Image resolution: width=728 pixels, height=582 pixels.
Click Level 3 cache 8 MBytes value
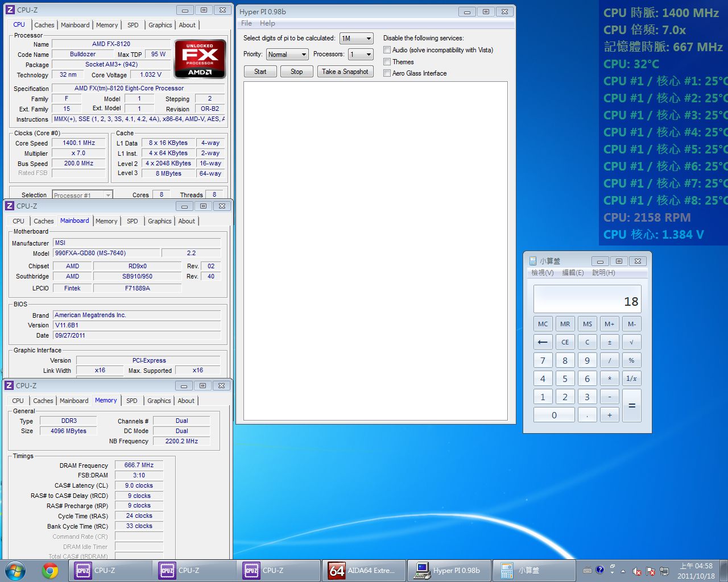[168, 173]
